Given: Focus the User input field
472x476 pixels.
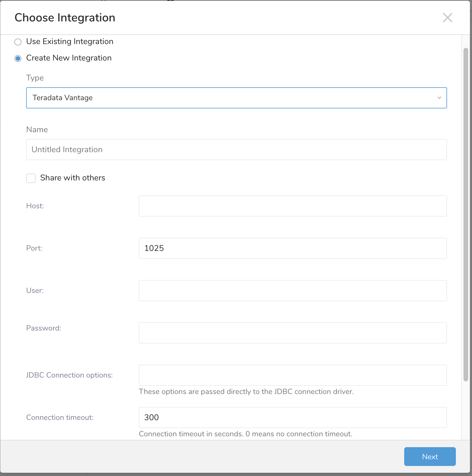Looking at the screenshot, I should [x=293, y=291].
